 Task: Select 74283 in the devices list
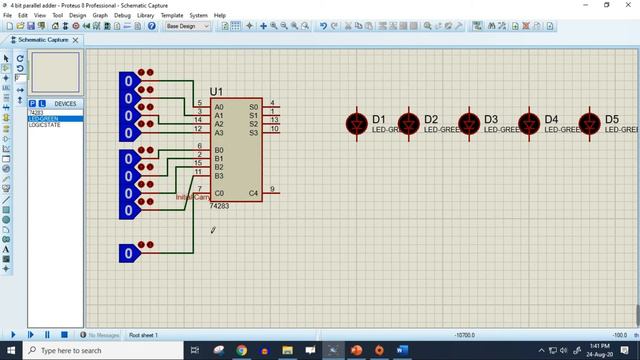(x=55, y=112)
